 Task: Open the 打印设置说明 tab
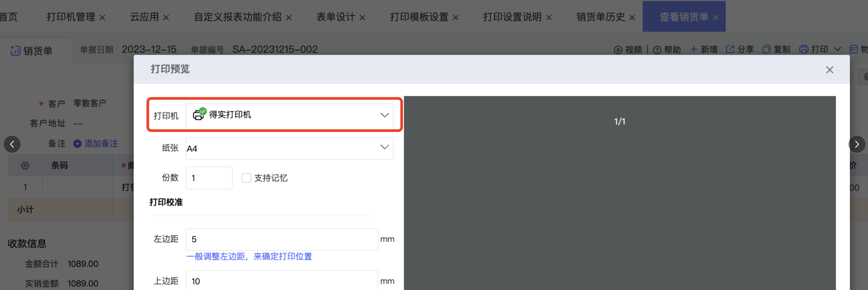[x=512, y=17]
